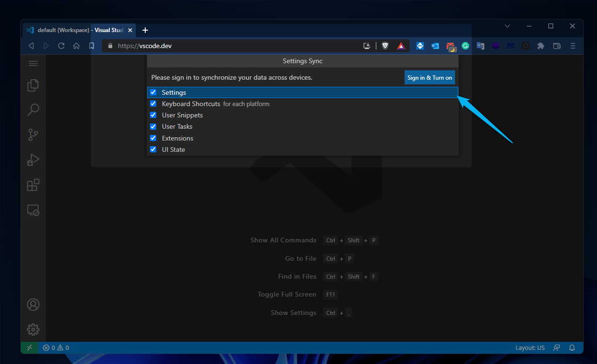
Task: Go forward with browser forward arrow
Action: (x=46, y=46)
